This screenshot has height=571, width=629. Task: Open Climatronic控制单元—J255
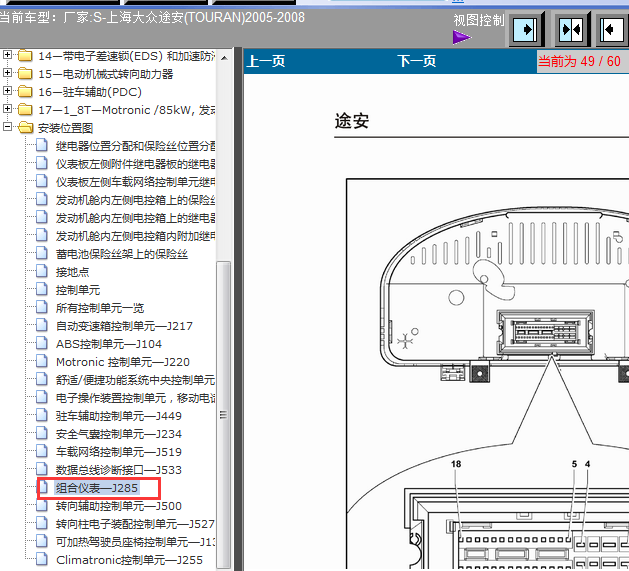[x=129, y=560]
